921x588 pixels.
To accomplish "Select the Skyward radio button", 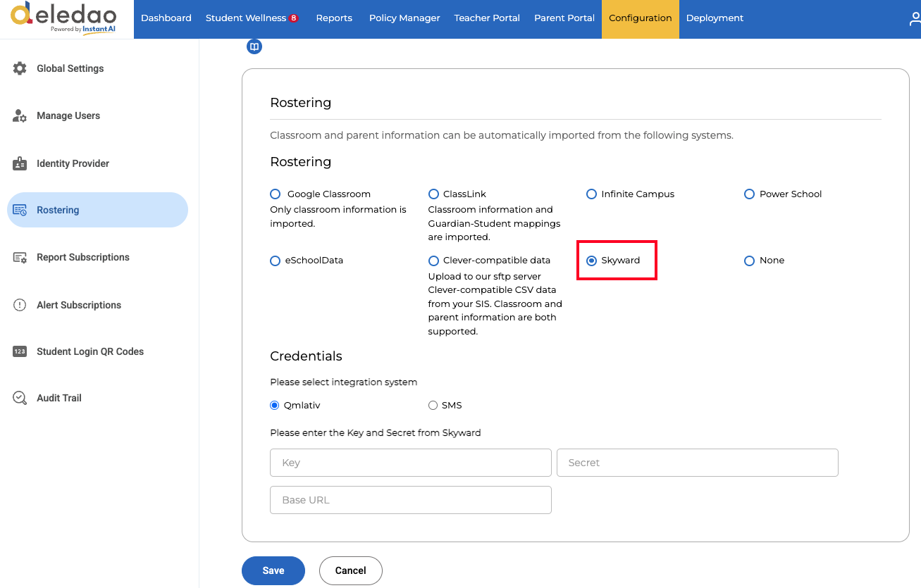I will [592, 261].
